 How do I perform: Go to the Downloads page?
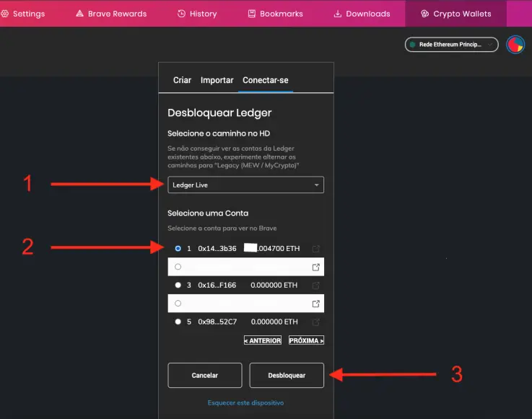362,14
